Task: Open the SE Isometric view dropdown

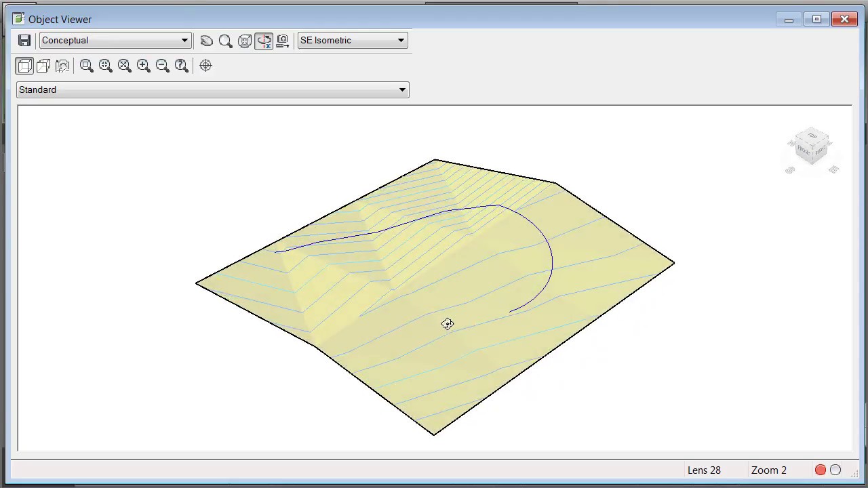Action: [x=353, y=41]
